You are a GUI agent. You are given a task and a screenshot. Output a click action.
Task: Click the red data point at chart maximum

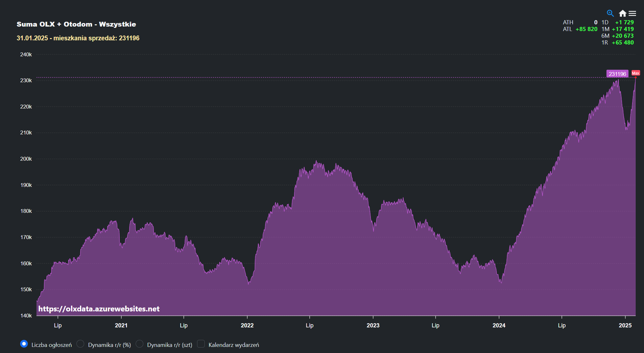(x=635, y=77)
